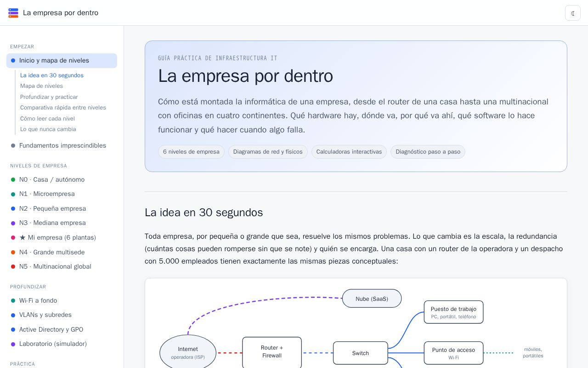Open 'Comparativa rápida entre niveles' sub-link
This screenshot has width=588, height=368.
63,108
